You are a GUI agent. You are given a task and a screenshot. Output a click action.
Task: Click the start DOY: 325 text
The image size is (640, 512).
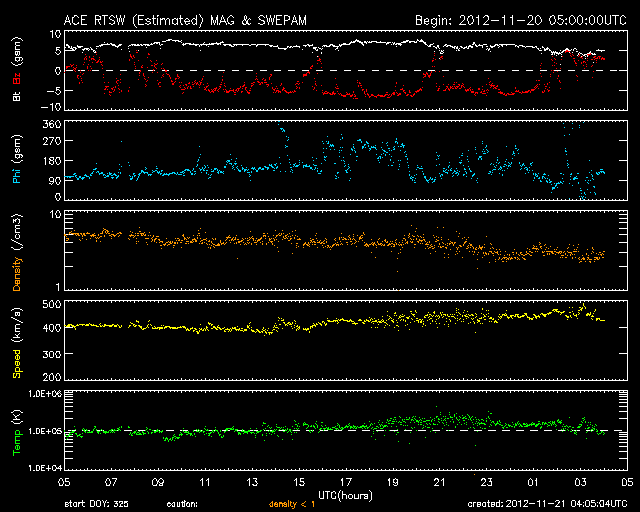pyautogui.click(x=95, y=505)
